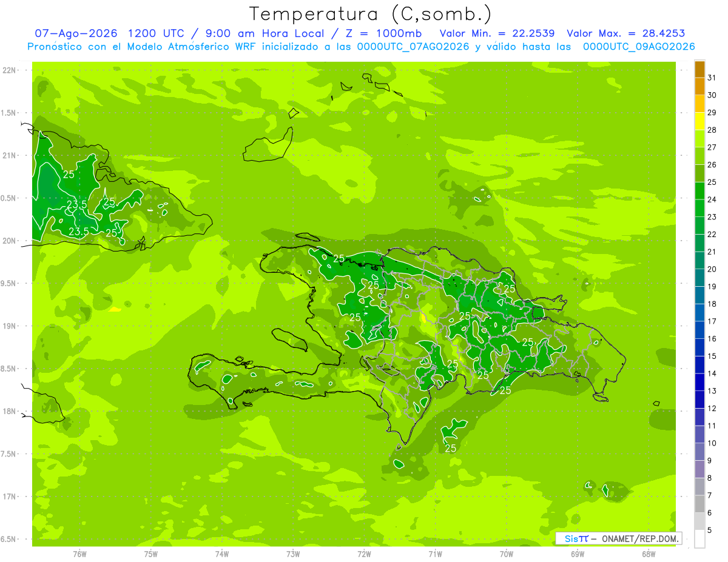Click the "72W" longitude label
728x562 pixels.
point(364,554)
